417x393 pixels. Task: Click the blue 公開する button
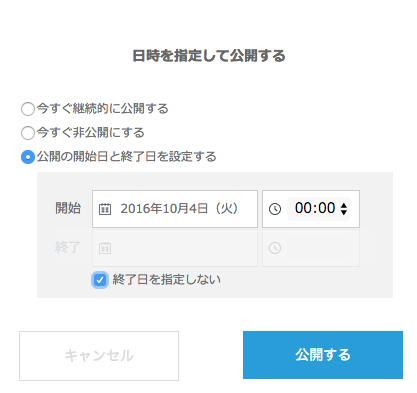tap(323, 355)
